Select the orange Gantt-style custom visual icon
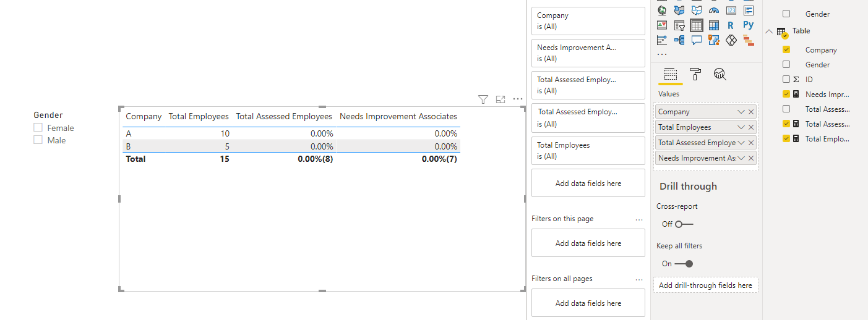This screenshot has height=320, width=868. pos(749,40)
